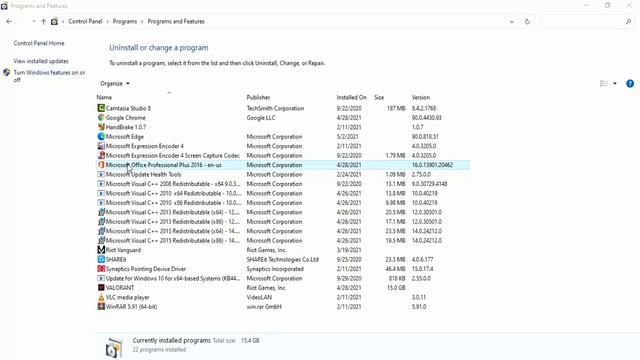Open Turn Windows features on or off
The height and width of the screenshot is (360, 640).
coord(49,76)
